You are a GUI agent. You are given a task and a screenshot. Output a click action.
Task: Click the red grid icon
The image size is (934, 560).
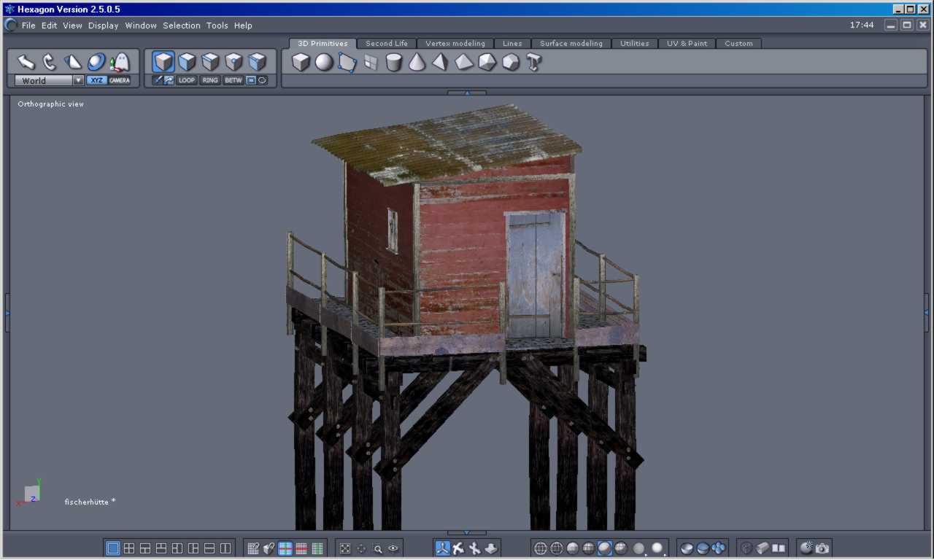point(301,548)
